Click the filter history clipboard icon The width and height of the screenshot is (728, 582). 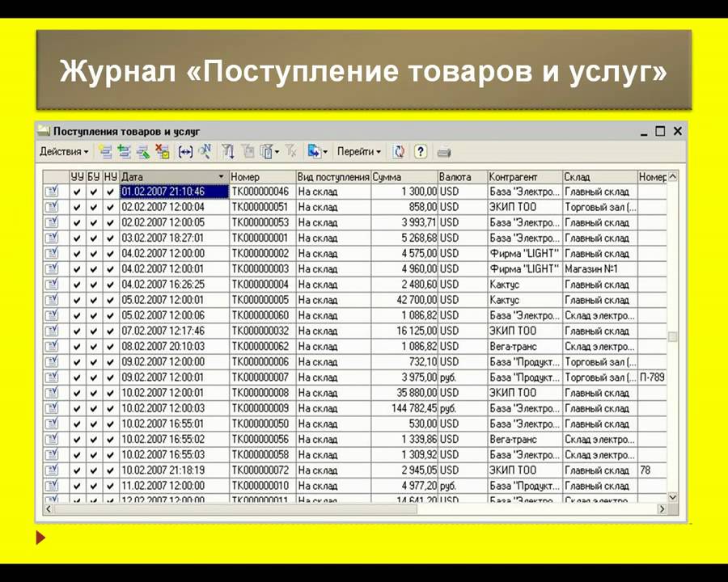[267, 152]
